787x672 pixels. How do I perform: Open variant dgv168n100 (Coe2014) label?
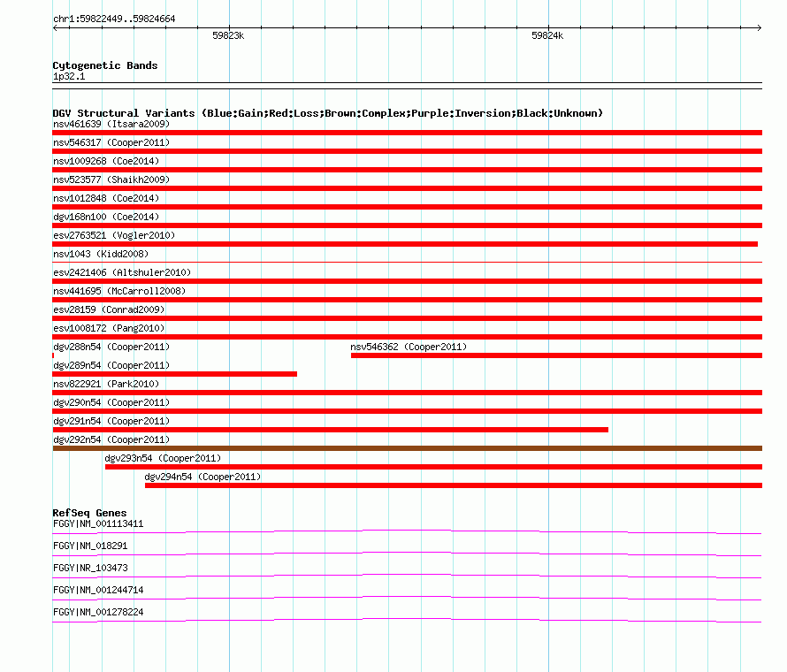[x=106, y=217]
